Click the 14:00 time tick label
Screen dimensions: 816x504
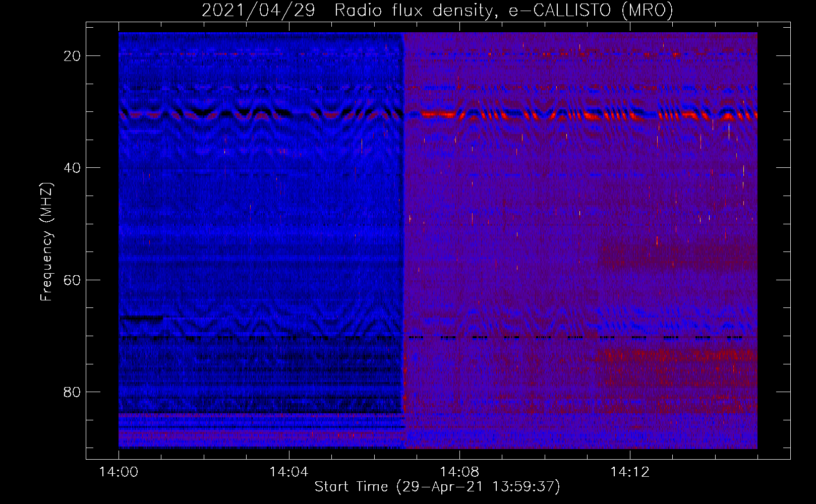point(119,472)
